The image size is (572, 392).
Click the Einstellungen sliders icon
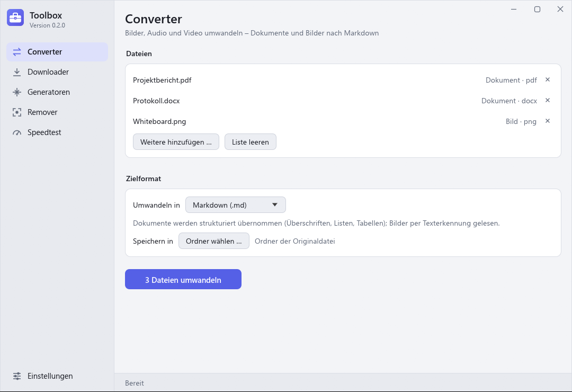tap(17, 376)
